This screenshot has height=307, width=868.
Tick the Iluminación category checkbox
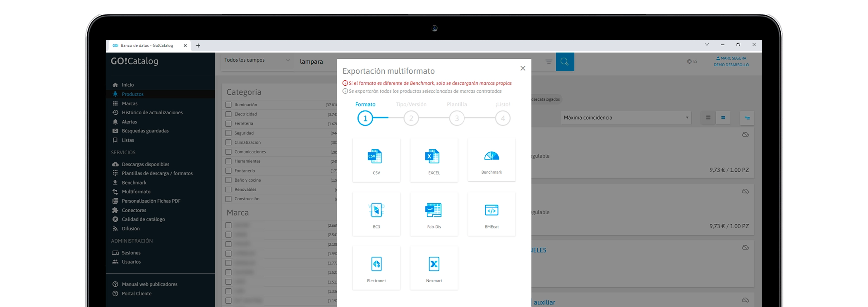(x=228, y=105)
